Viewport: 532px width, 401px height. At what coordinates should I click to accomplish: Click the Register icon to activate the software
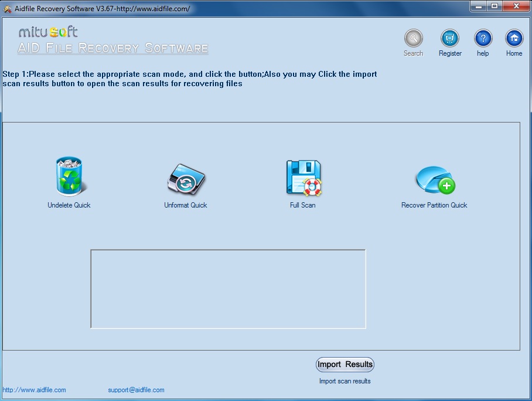(449, 39)
